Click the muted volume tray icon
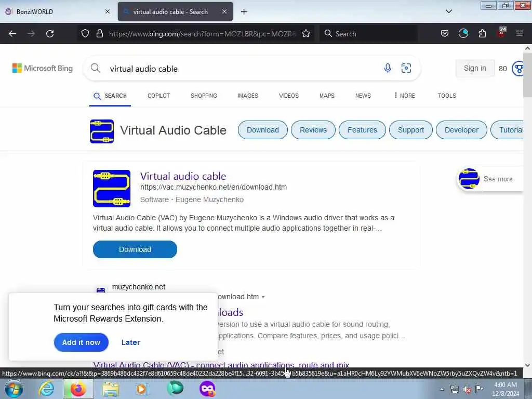Viewport: 532px width, 399px height. pyautogui.click(x=467, y=389)
